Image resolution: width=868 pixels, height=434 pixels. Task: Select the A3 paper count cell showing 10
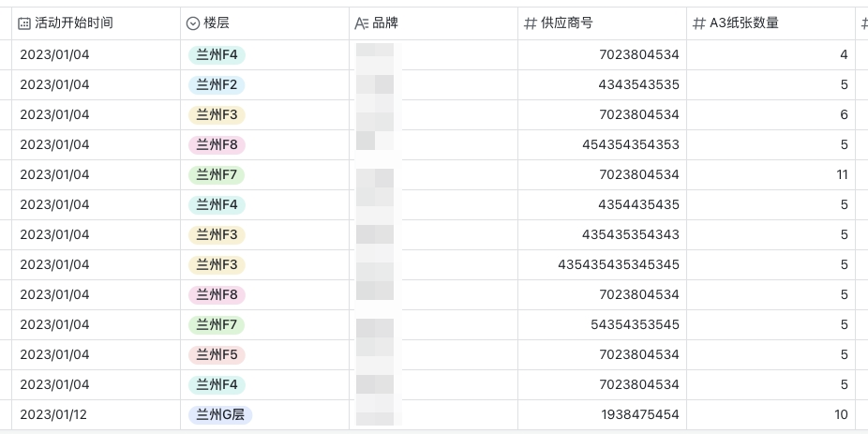tap(771, 414)
